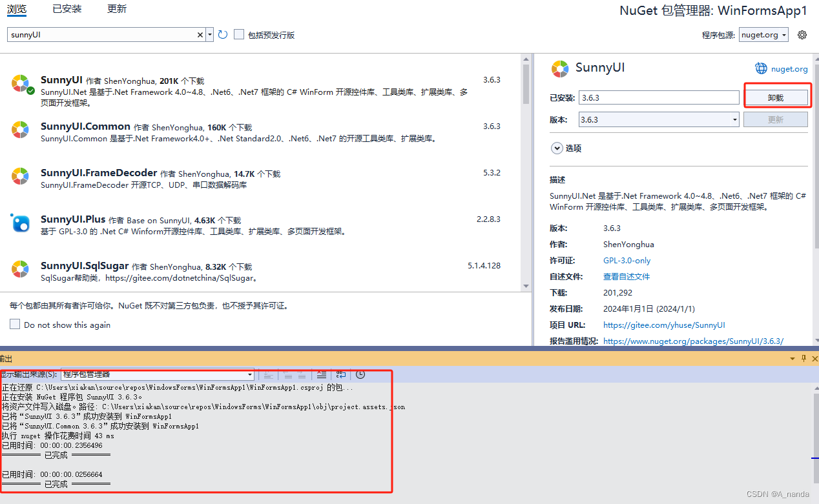819x504 pixels.
Task: Check 'Do not show this again'
Action: click(15, 324)
